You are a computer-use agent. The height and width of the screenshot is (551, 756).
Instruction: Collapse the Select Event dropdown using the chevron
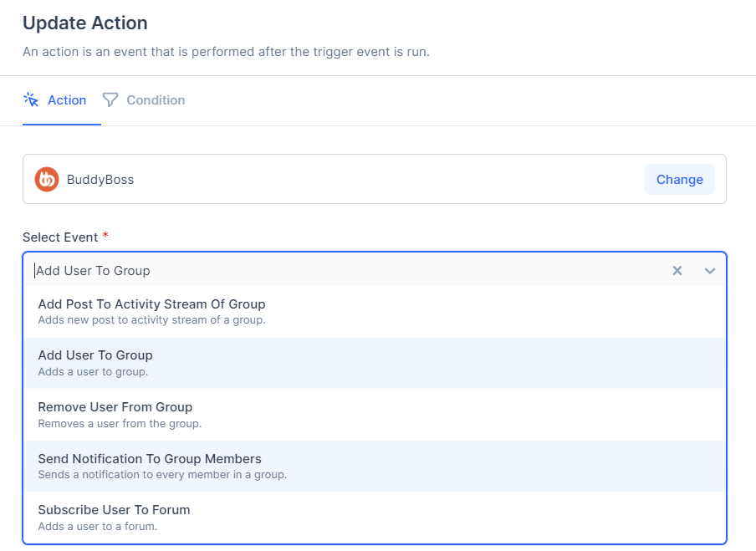(710, 270)
